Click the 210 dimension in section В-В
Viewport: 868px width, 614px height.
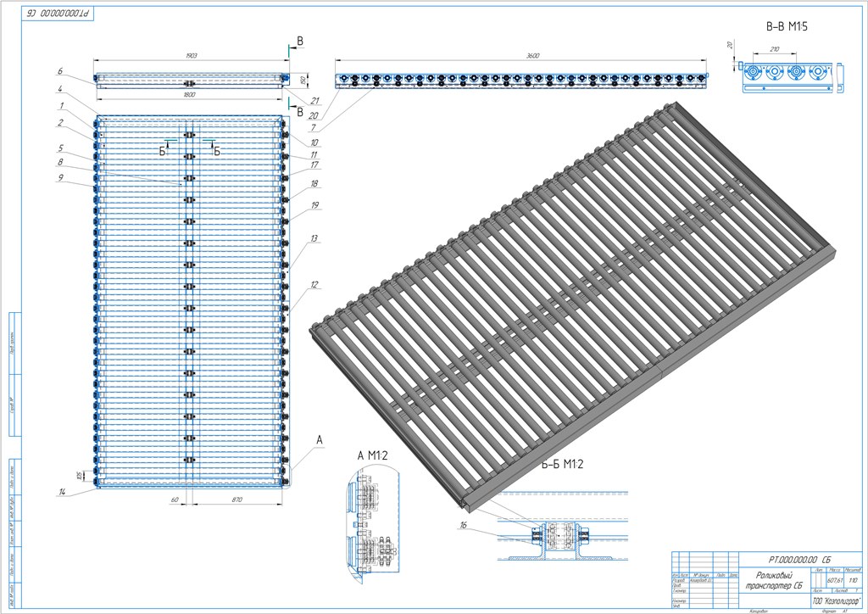[774, 49]
